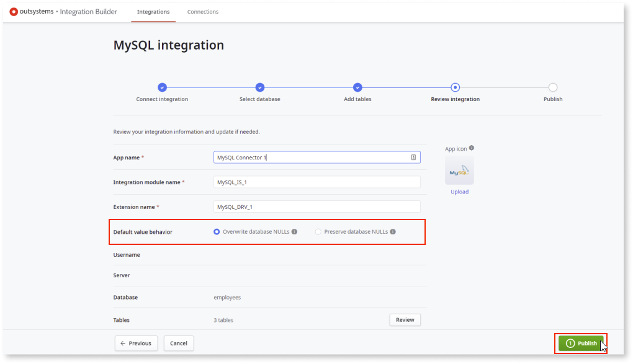Upload a new app icon
Viewport: 633px width, 364px height.
tap(459, 192)
